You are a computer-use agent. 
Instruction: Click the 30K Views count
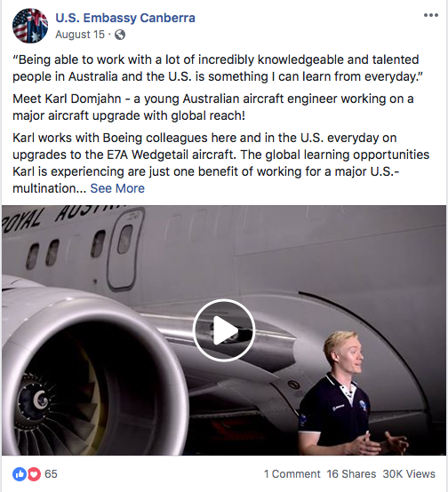409,474
